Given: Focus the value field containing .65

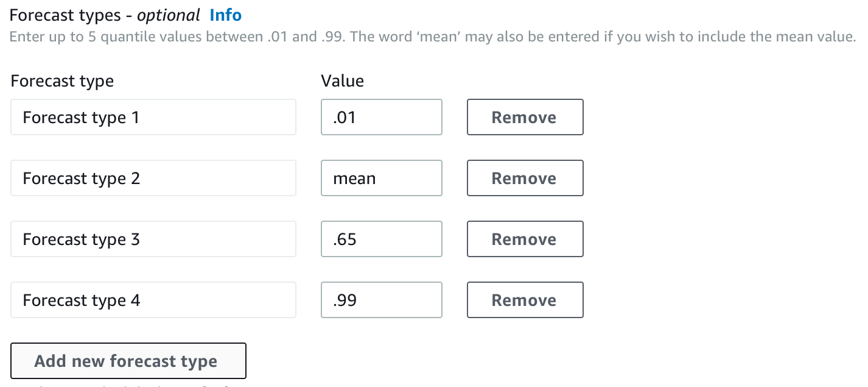Looking at the screenshot, I should click(381, 239).
